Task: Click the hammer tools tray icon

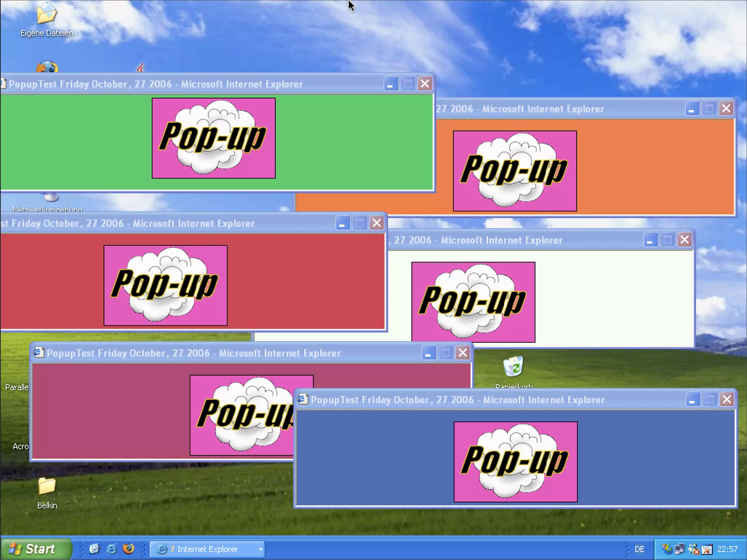Action: pos(707,549)
